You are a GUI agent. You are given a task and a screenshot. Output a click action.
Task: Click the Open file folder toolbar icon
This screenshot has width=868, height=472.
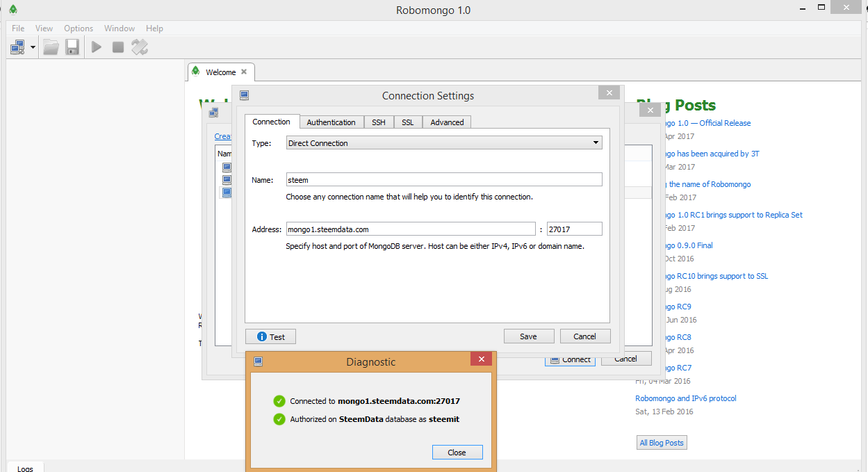coord(51,47)
